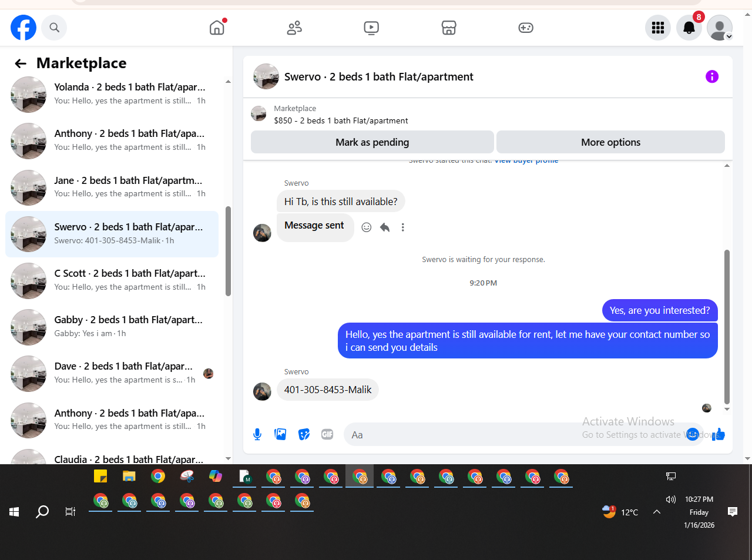
Task: Open the Snipping Tool taskbar icon
Action: tap(187, 476)
